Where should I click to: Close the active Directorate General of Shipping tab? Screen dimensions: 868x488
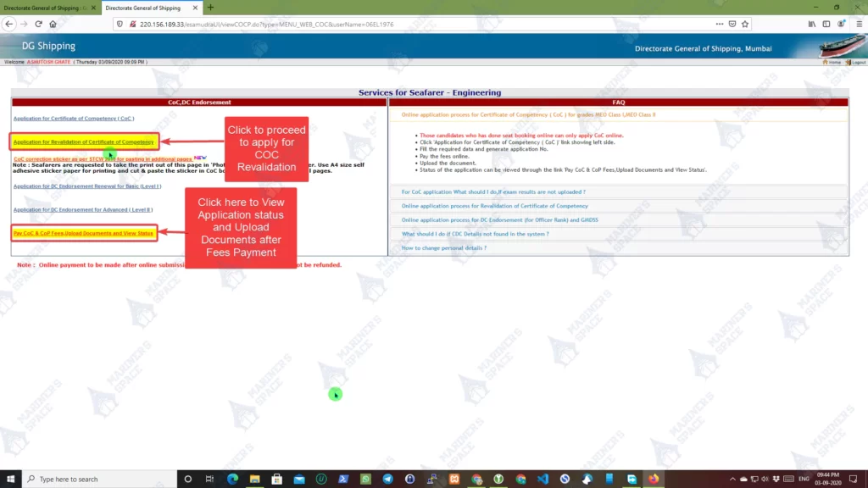click(195, 8)
